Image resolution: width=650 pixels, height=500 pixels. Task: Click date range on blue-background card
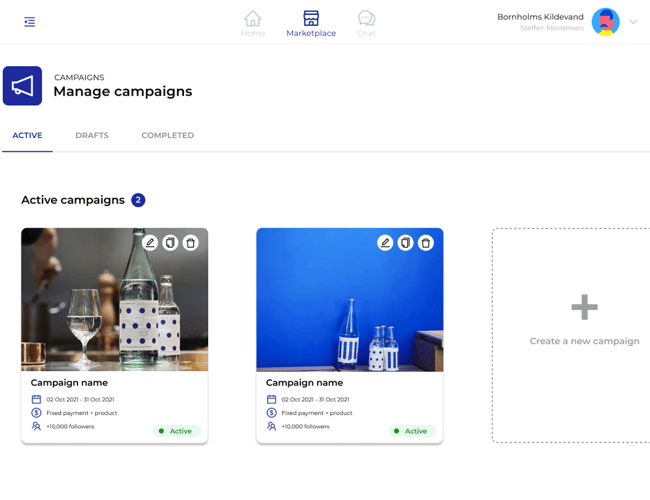tap(315, 399)
